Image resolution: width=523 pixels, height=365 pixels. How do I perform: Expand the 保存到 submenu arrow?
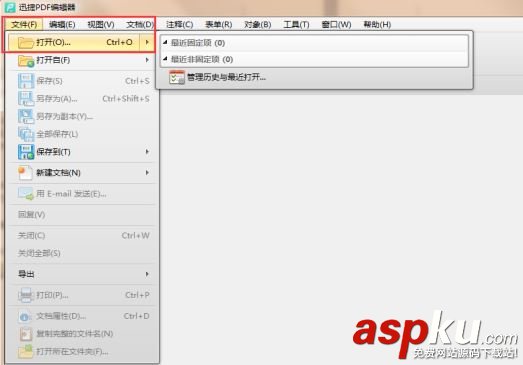point(147,152)
